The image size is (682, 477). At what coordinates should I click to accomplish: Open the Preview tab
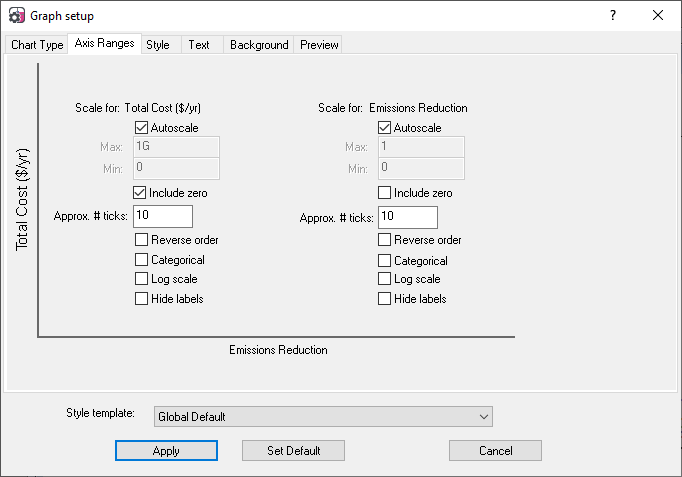(x=319, y=45)
